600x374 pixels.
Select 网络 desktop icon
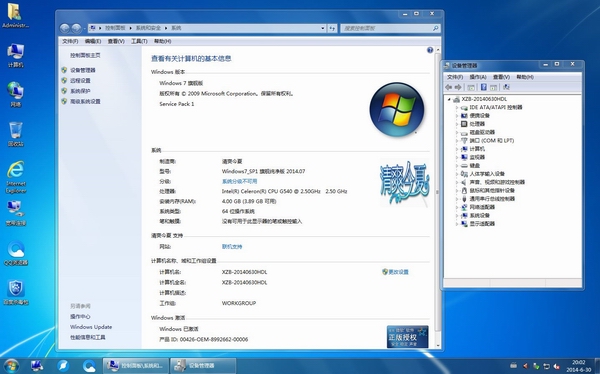15,94
